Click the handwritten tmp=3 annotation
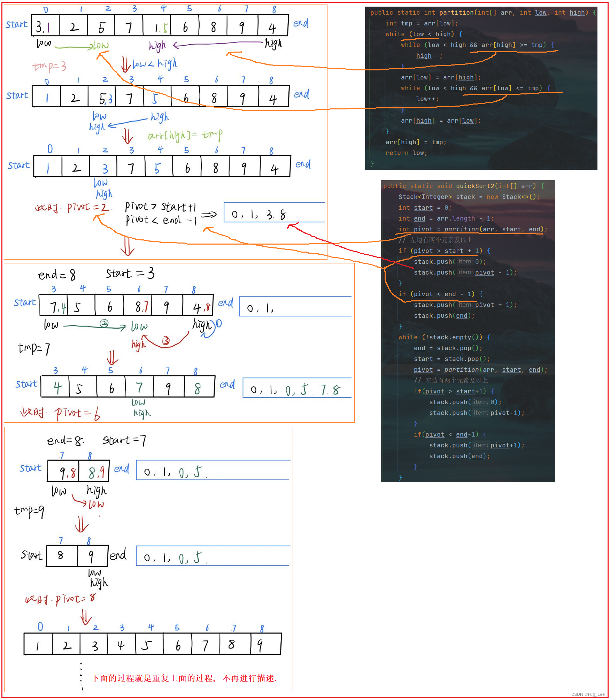This screenshot has height=700, width=610. 49,66
